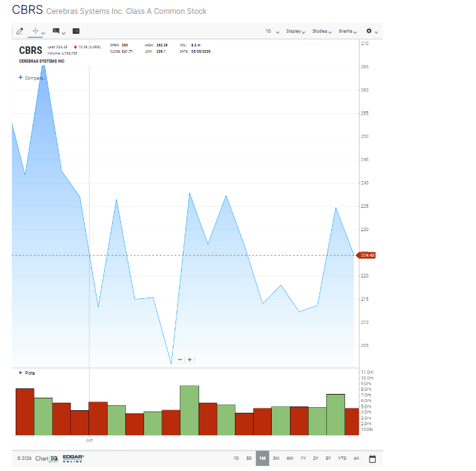Zoom out with the minus button
Screen dimensions: 476x471
[x=180, y=360]
